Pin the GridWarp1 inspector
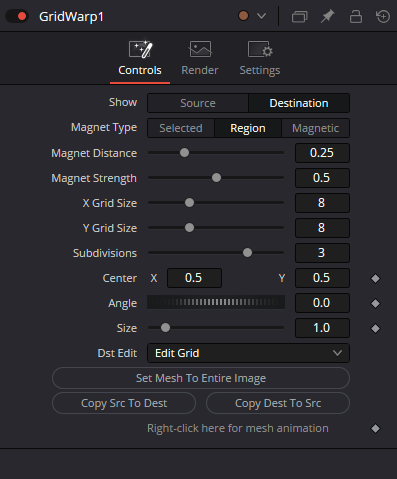Image resolution: width=397 pixels, height=479 pixels. tap(328, 16)
